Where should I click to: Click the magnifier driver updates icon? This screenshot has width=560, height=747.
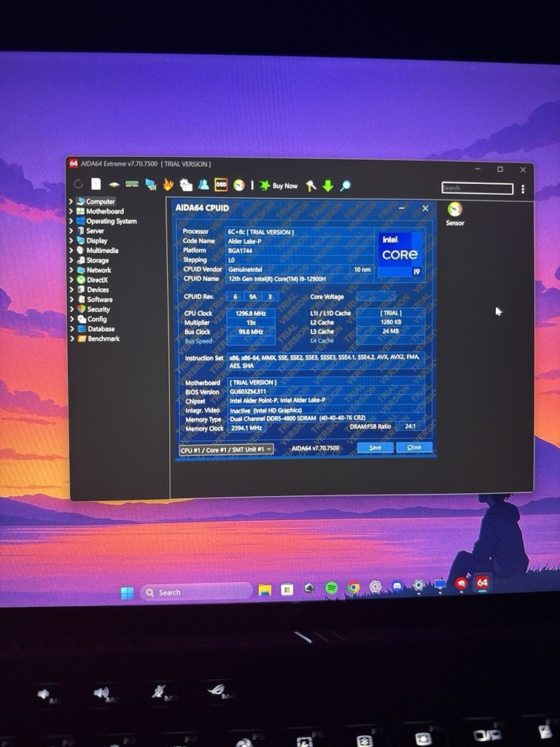click(x=345, y=186)
